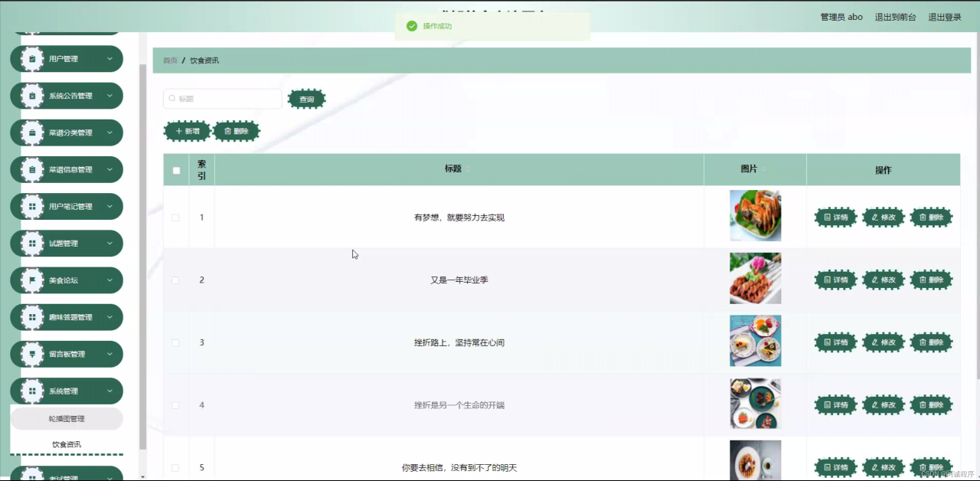
Task: Click the 标题 search input field
Action: [222, 98]
